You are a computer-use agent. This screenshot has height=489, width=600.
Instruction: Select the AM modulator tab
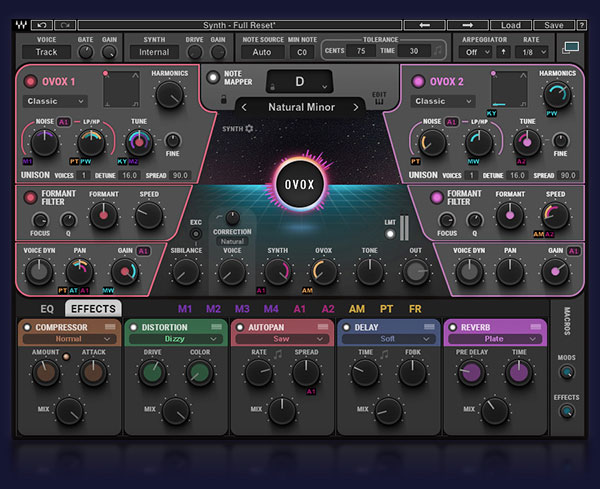(x=357, y=309)
